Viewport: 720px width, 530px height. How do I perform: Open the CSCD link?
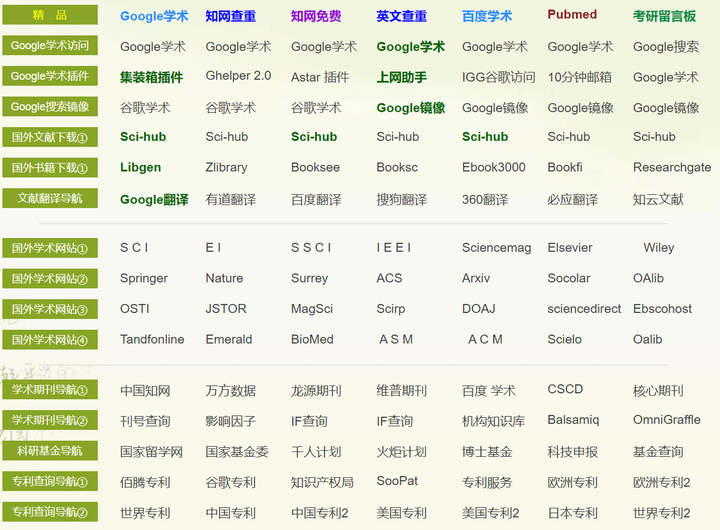tap(565, 389)
